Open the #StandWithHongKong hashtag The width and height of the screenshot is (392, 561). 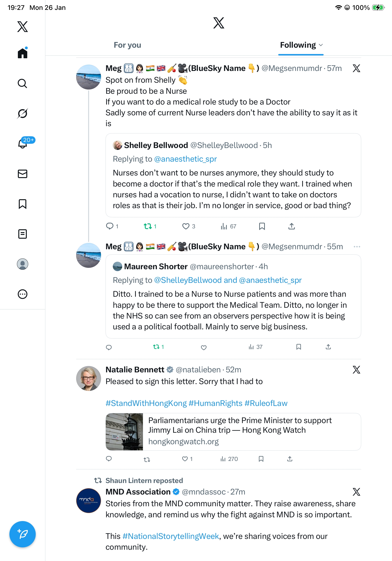[x=146, y=403]
